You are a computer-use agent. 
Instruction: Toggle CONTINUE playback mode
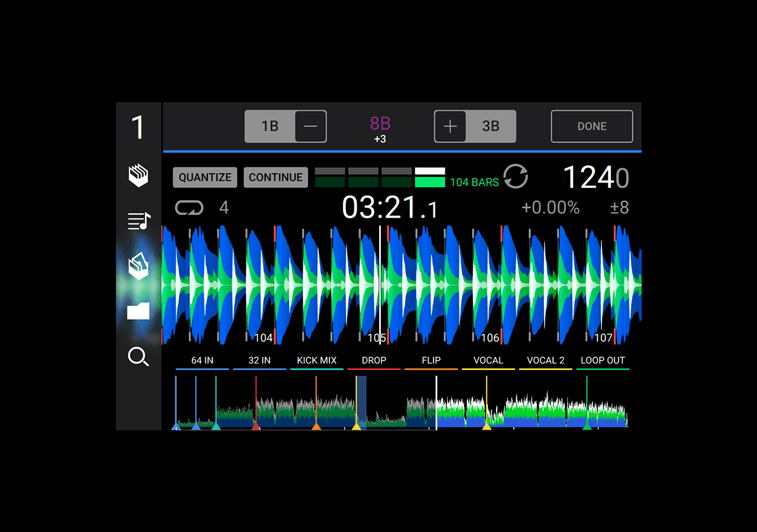pyautogui.click(x=276, y=177)
